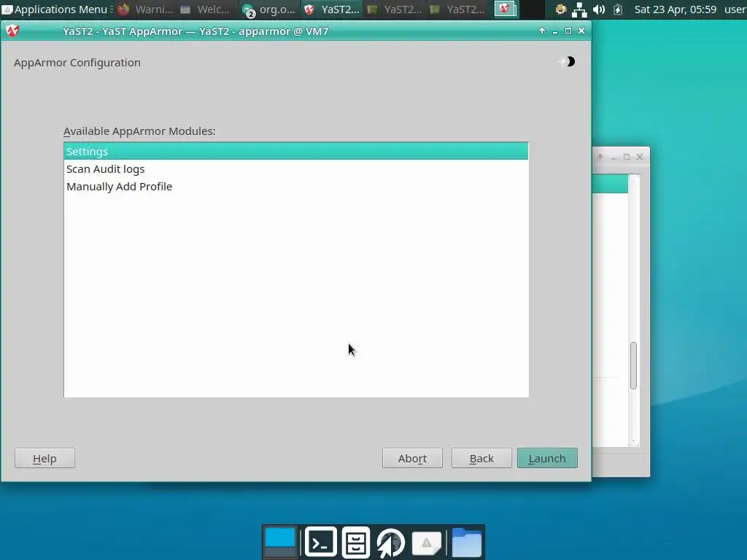
Task: Select the Settings module in the list
Action: coord(296,152)
